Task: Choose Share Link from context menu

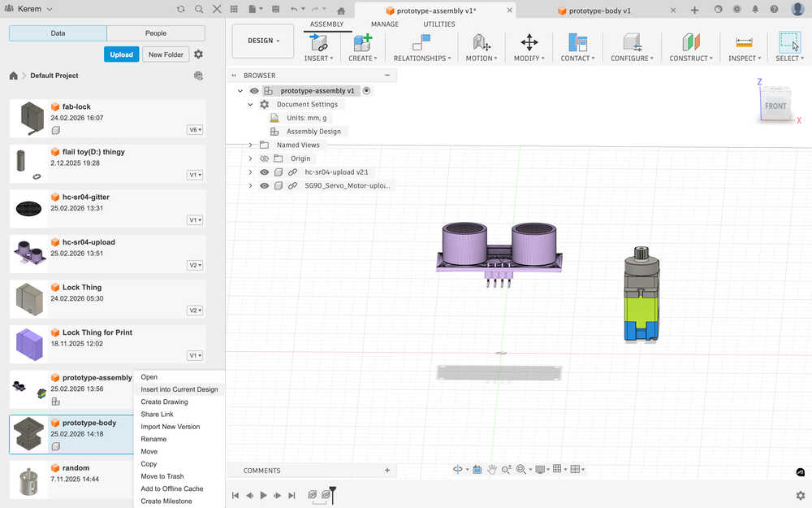Action: [x=157, y=415]
